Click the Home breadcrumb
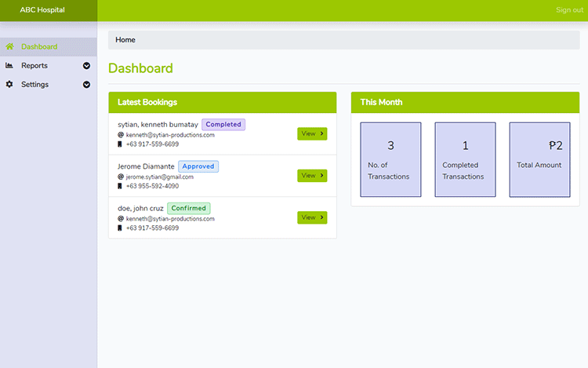 pyautogui.click(x=125, y=40)
